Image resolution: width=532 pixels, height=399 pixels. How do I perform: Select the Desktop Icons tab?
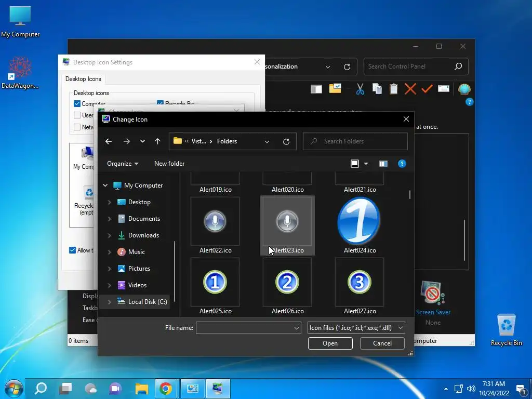coord(83,79)
